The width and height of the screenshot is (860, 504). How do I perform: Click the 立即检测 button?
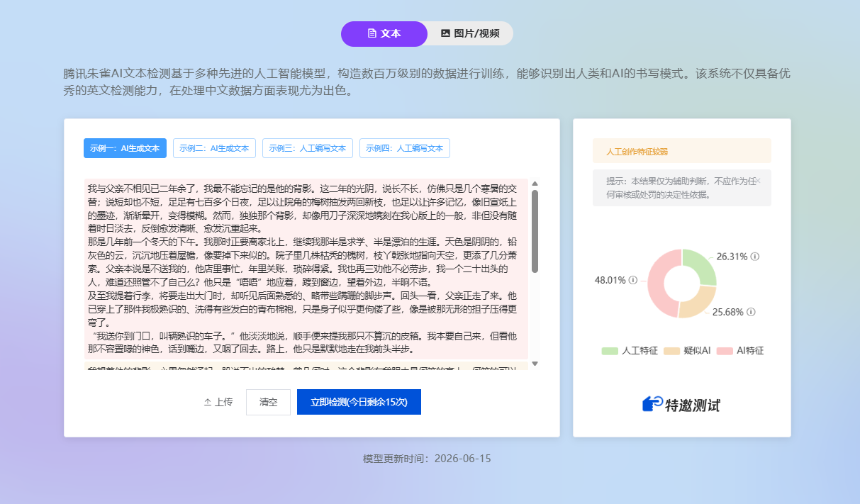click(x=359, y=402)
